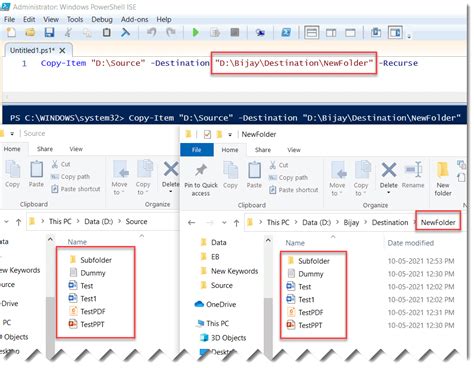
Task: Open recent locations dropdown in NewFolder window
Action: (x=224, y=223)
